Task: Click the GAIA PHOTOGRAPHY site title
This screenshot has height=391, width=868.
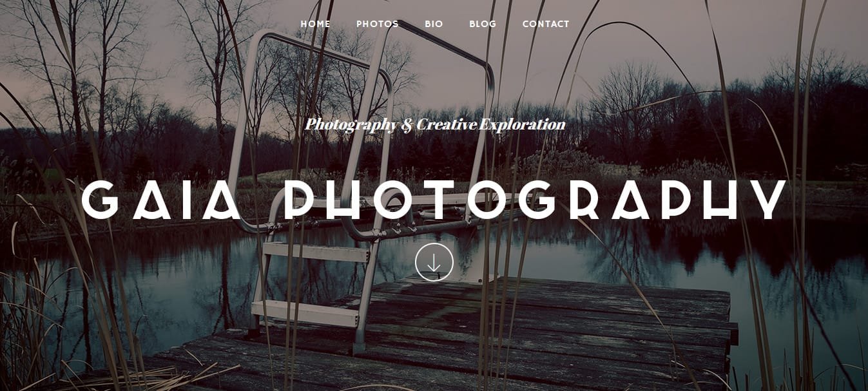Action: (x=434, y=199)
